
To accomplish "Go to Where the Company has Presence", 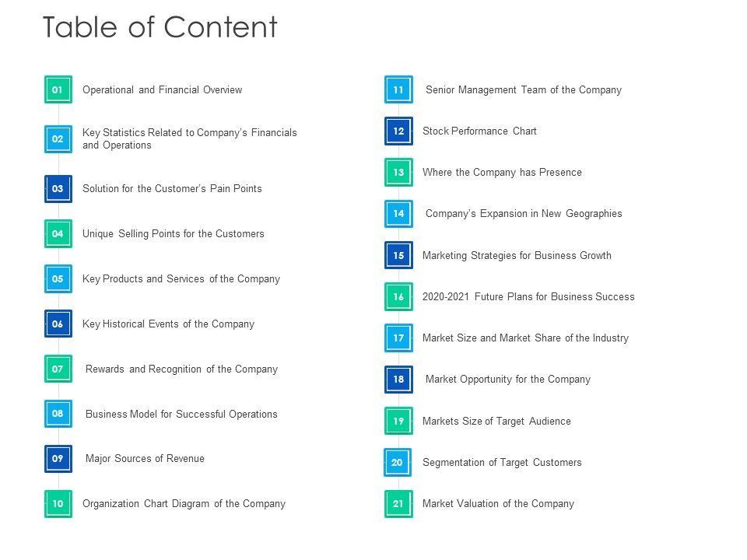I will click(x=502, y=173).
